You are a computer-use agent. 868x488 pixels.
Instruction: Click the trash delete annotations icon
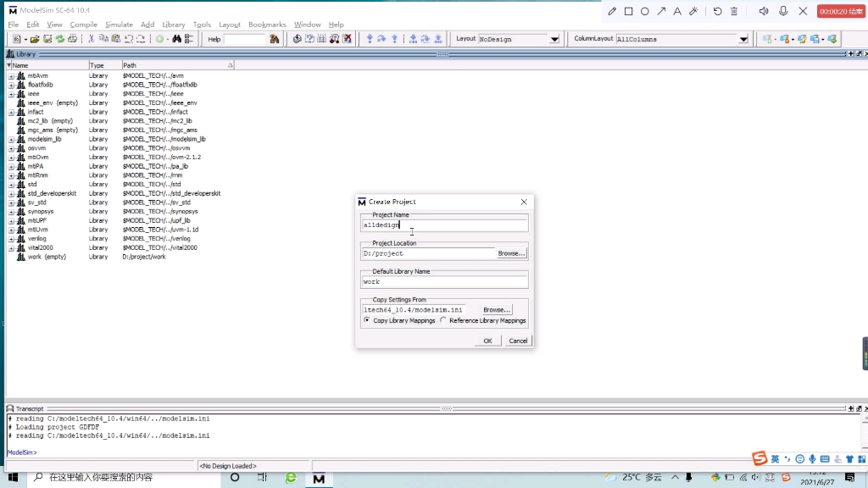point(734,11)
